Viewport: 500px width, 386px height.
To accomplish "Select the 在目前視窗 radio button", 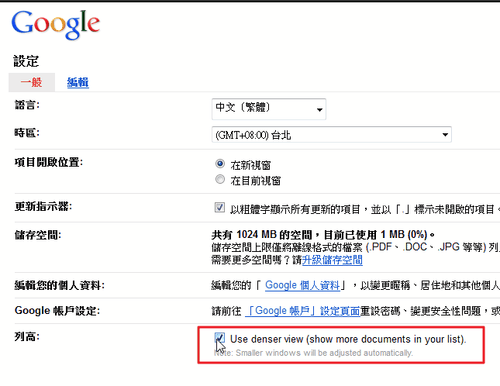I will 220,179.
